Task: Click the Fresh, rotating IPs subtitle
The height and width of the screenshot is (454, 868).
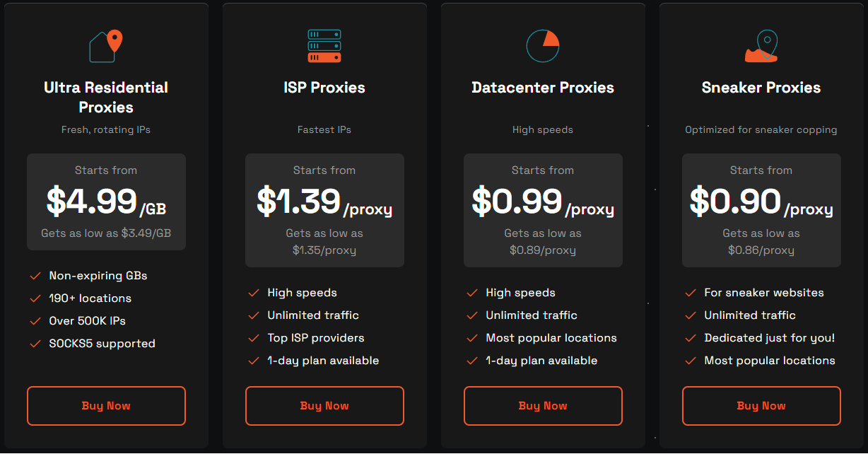Action: 106,129
